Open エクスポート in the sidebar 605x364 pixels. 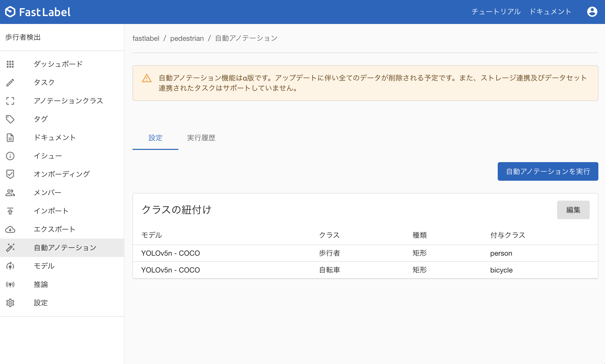click(62, 229)
